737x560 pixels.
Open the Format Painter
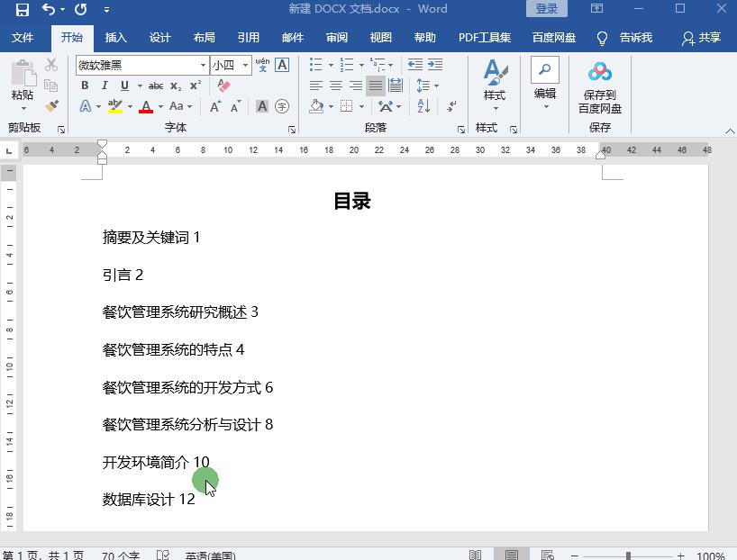[x=52, y=105]
